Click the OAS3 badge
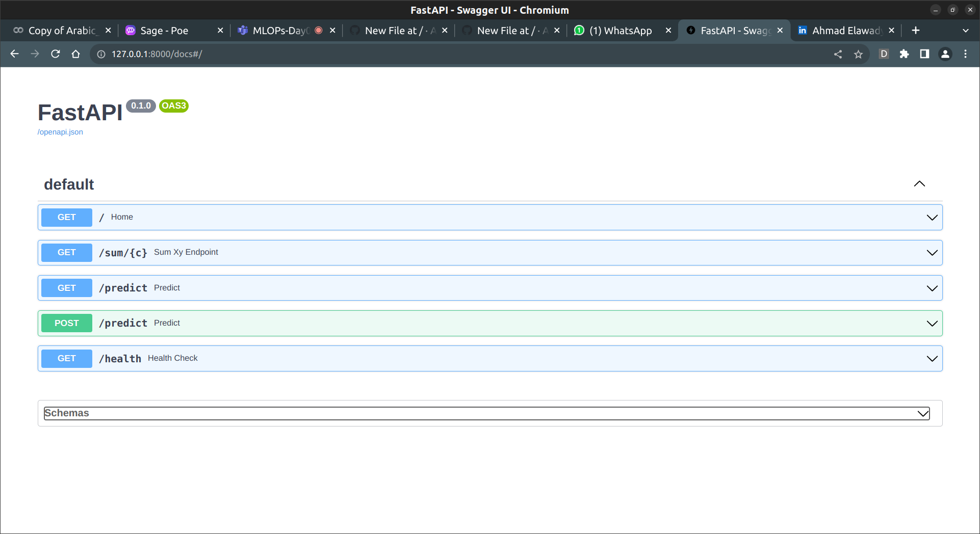 [x=174, y=106]
